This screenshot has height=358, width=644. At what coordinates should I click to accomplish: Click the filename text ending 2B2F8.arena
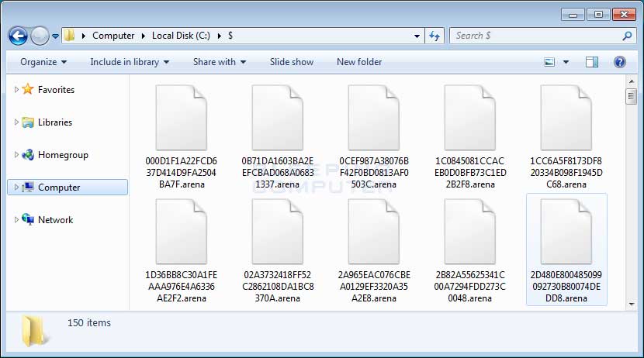(470, 173)
